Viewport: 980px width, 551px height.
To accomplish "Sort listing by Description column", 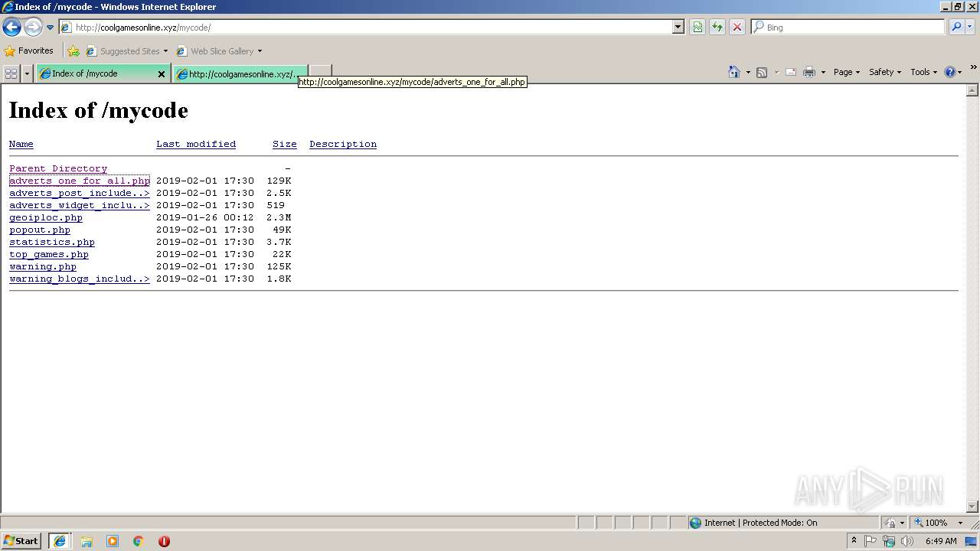I will click(x=343, y=144).
